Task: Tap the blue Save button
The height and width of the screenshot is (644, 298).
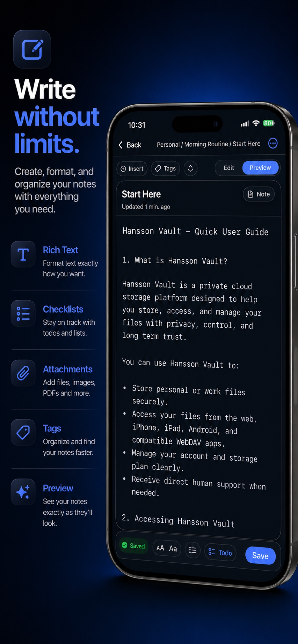Action: coord(260,556)
